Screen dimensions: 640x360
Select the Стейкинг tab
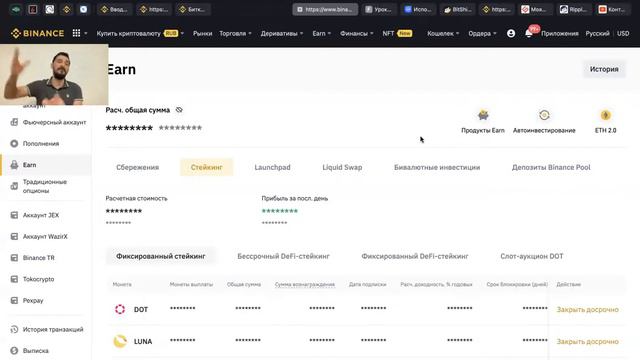[207, 167]
